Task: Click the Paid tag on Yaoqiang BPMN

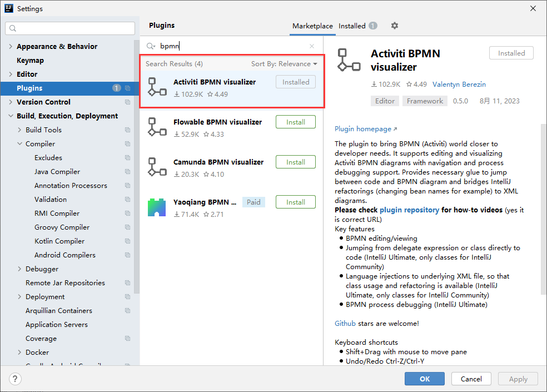Action: [253, 202]
